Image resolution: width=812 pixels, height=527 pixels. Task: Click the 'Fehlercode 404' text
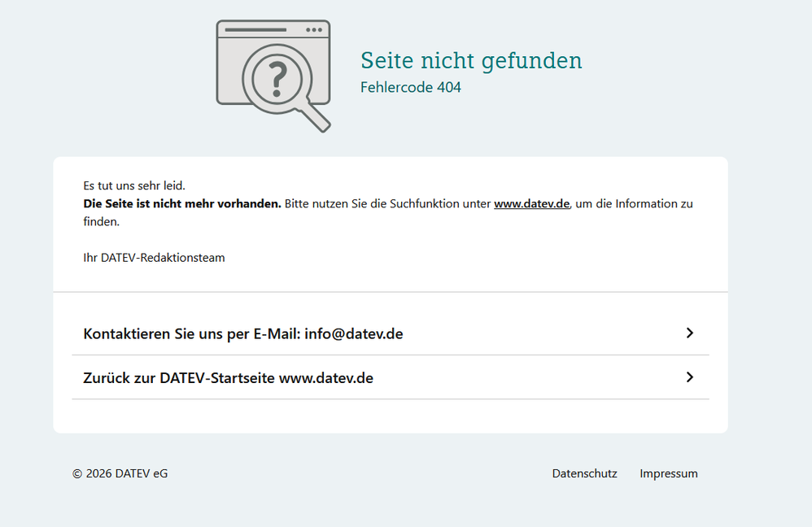pos(411,87)
